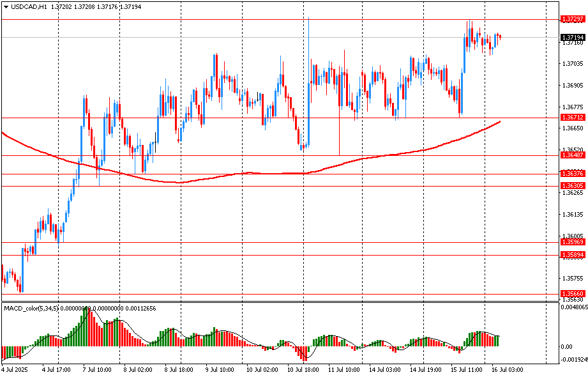The width and height of the screenshot is (588, 377).
Task: Select the 1.37297 red price level label
Action: coord(573,20)
